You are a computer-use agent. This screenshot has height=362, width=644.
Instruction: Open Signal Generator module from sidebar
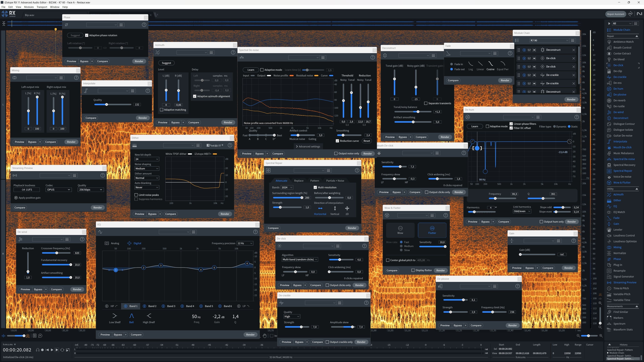624,277
